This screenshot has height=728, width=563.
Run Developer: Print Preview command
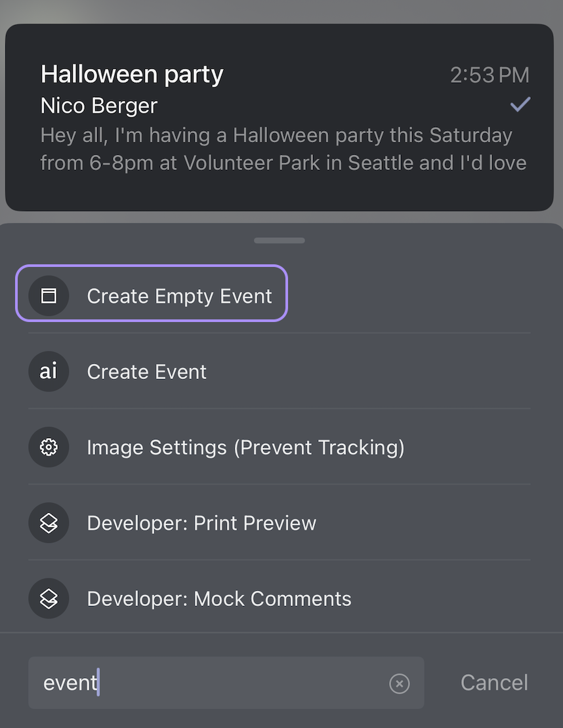click(279, 523)
